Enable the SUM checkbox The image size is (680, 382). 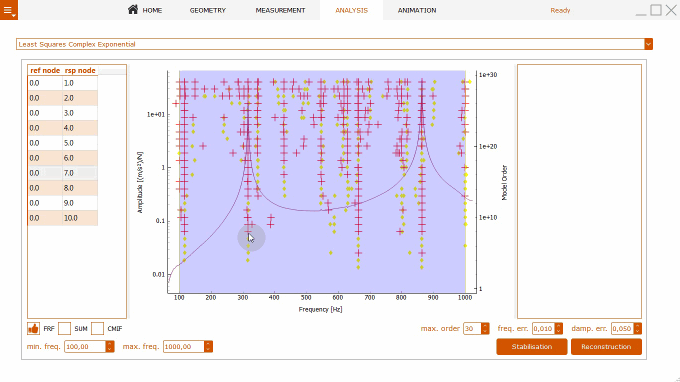click(64, 329)
